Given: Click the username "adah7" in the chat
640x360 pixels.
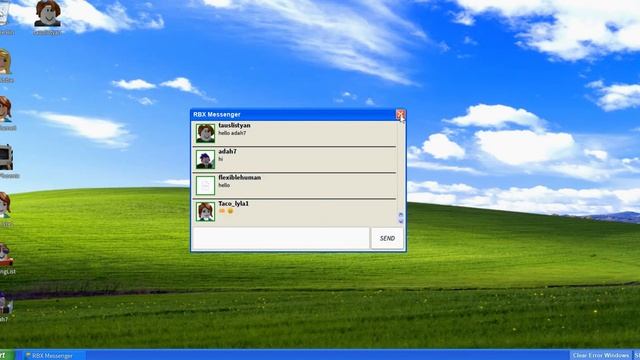Looking at the screenshot, I should 227,151.
